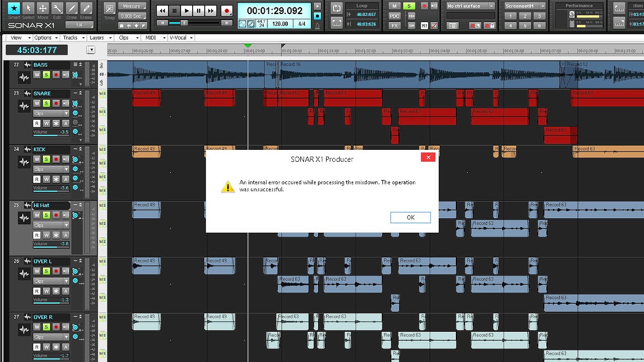Image resolution: width=644 pixels, height=362 pixels.
Task: Arm the transport Record button
Action: coord(227,11)
